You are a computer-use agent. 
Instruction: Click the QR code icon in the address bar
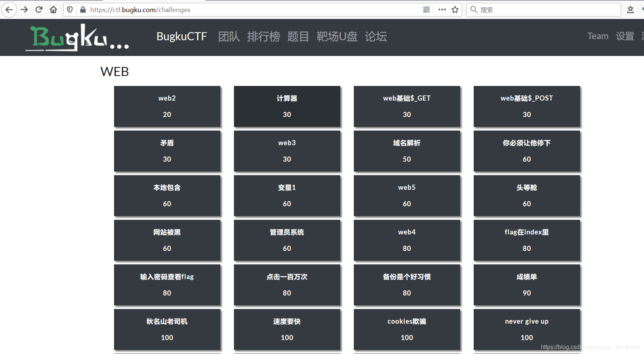pos(426,10)
